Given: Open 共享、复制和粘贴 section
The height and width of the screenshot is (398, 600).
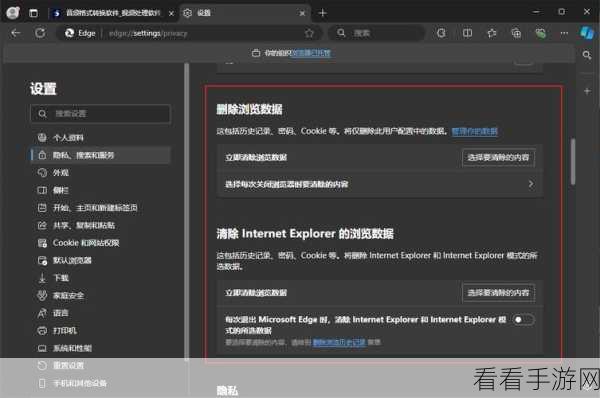Looking at the screenshot, I should click(100, 225).
